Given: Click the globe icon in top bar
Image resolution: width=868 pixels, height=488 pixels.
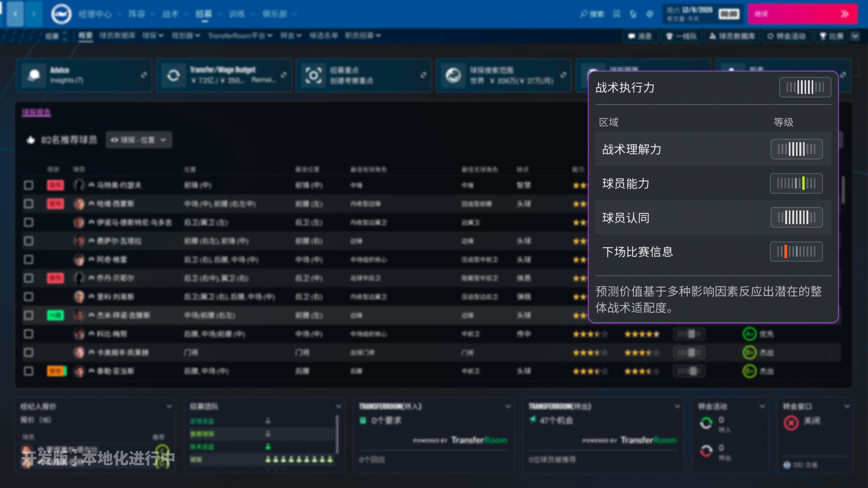Looking at the screenshot, I should (633, 14).
